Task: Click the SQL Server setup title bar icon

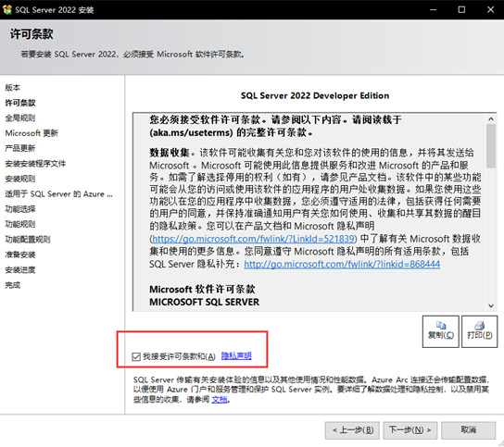Action: [x=7, y=9]
